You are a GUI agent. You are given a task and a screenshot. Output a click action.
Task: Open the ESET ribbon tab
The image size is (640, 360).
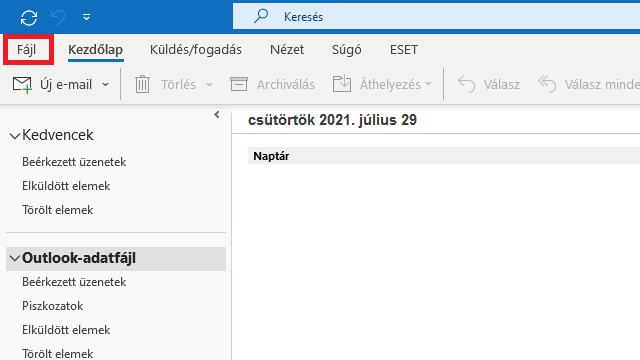pyautogui.click(x=404, y=50)
